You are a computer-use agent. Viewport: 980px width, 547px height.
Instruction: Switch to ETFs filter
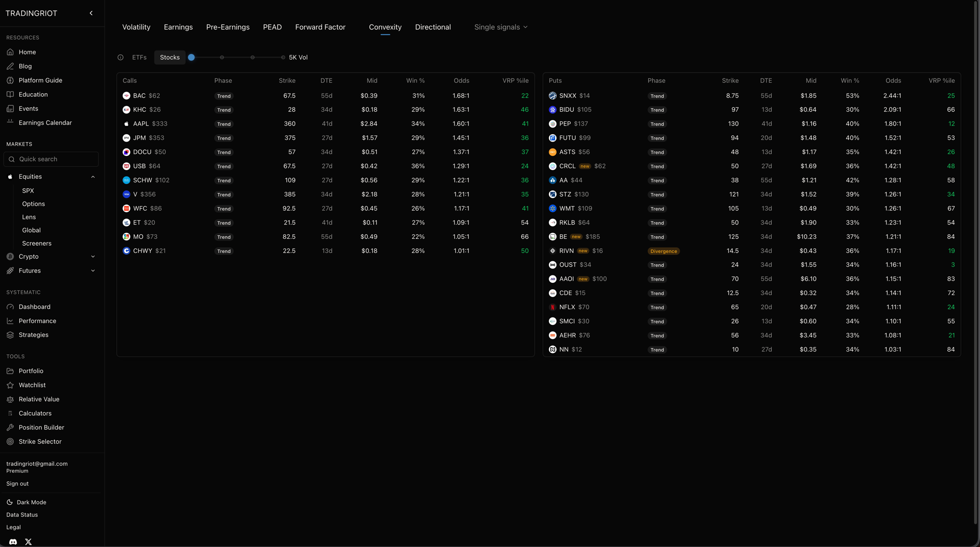tap(139, 57)
